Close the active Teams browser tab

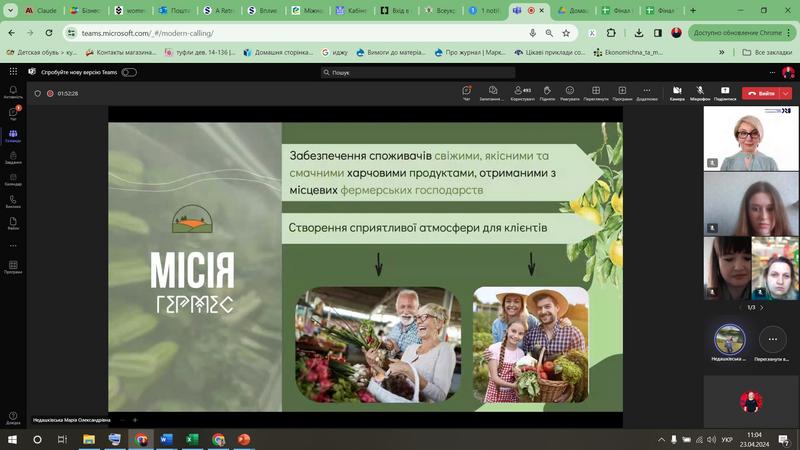pyautogui.click(x=542, y=10)
